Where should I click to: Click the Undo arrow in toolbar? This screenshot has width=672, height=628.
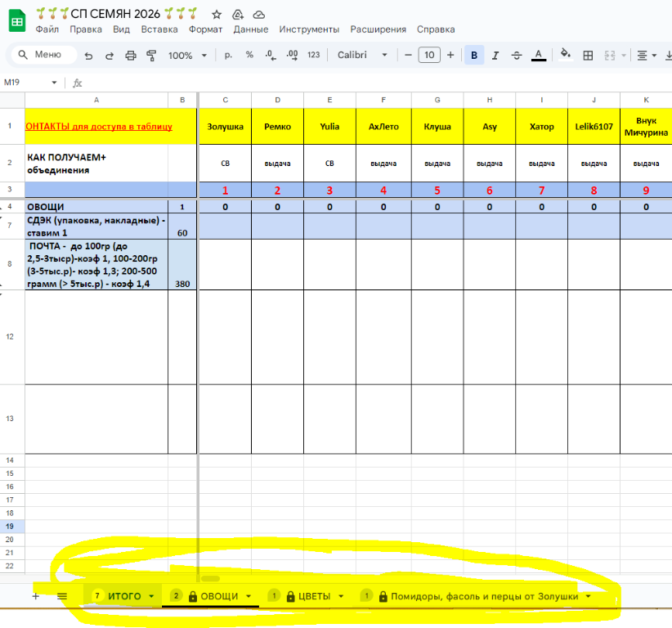(x=88, y=55)
